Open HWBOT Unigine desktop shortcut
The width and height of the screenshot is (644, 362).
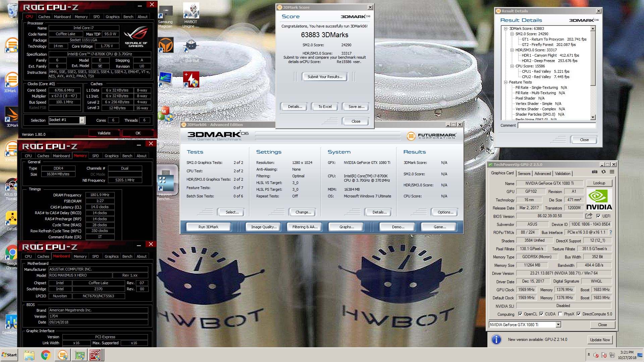tap(191, 15)
